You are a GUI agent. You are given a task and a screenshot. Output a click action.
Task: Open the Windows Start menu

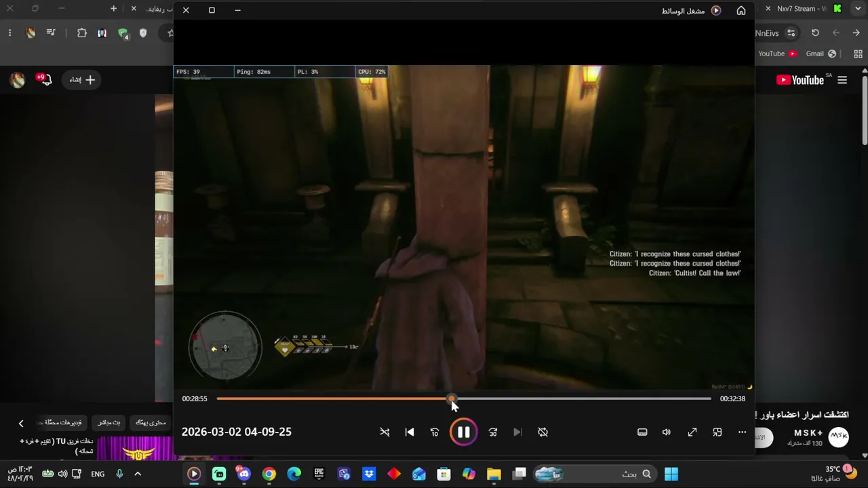[x=671, y=474]
